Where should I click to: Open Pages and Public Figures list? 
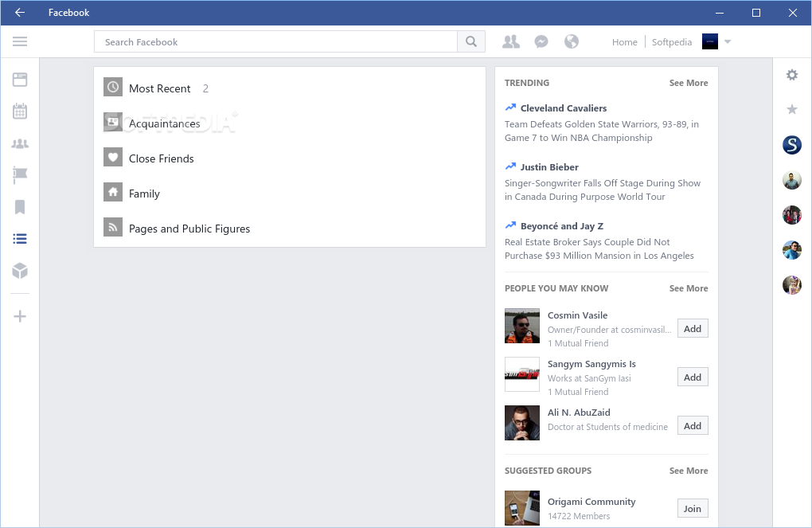(189, 229)
